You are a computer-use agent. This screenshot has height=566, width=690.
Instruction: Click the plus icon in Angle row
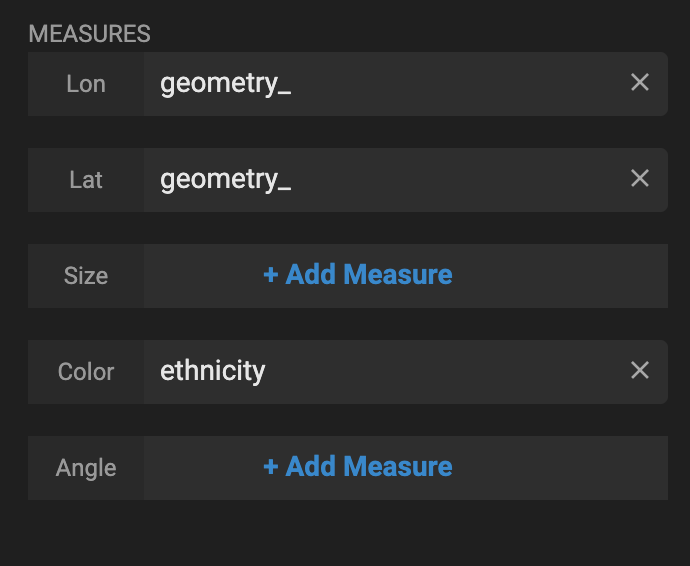[x=270, y=467]
